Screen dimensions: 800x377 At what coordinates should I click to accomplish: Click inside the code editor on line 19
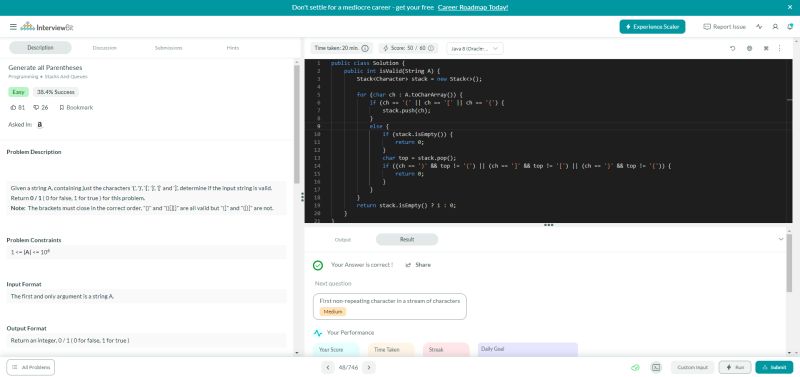click(x=548, y=205)
